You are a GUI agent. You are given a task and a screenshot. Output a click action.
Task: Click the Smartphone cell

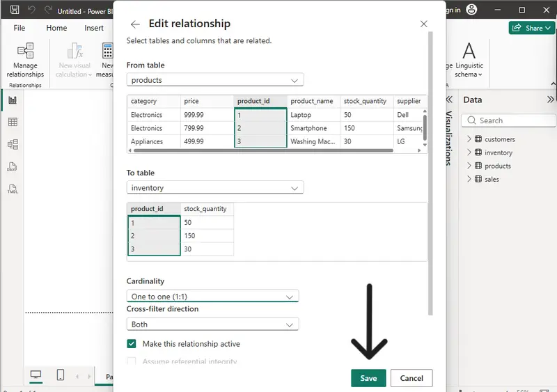[314, 128]
